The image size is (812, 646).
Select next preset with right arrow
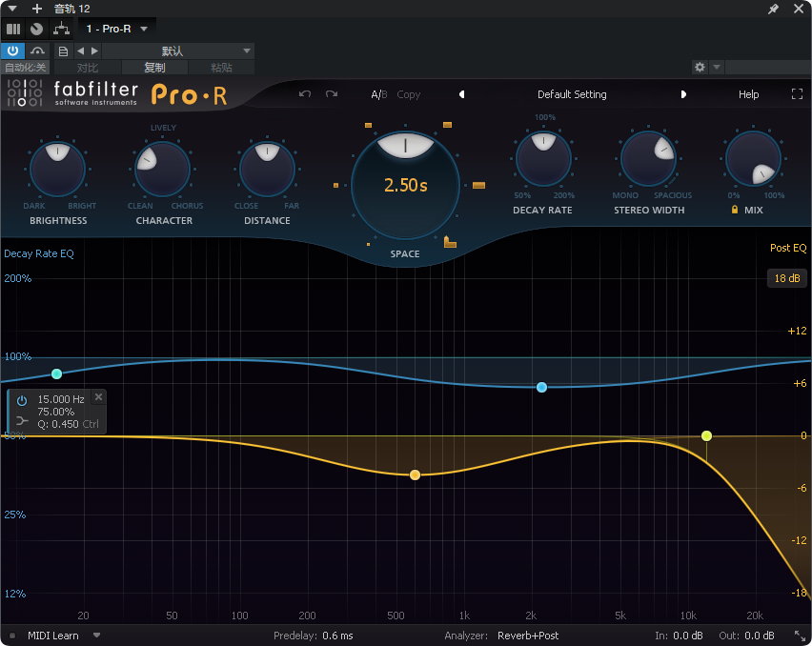pyautogui.click(x=683, y=94)
